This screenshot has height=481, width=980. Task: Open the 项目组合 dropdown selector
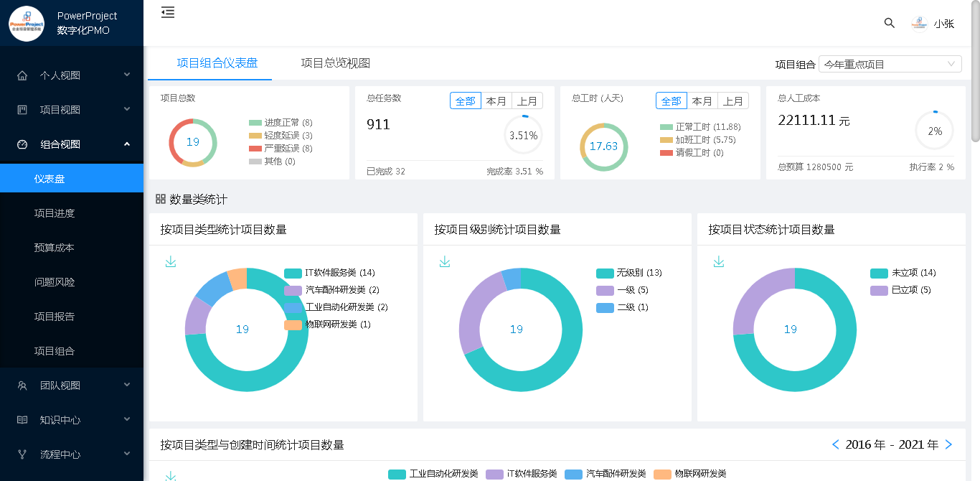(x=890, y=65)
